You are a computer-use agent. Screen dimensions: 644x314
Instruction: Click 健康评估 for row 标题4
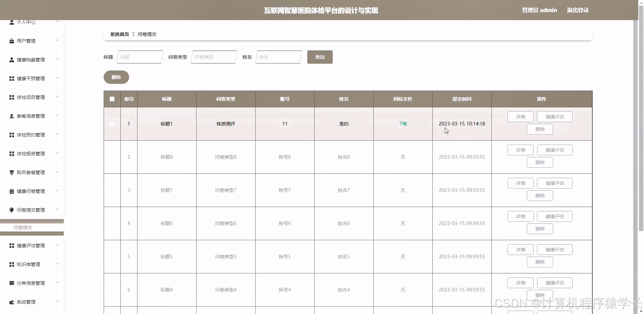[x=555, y=283]
